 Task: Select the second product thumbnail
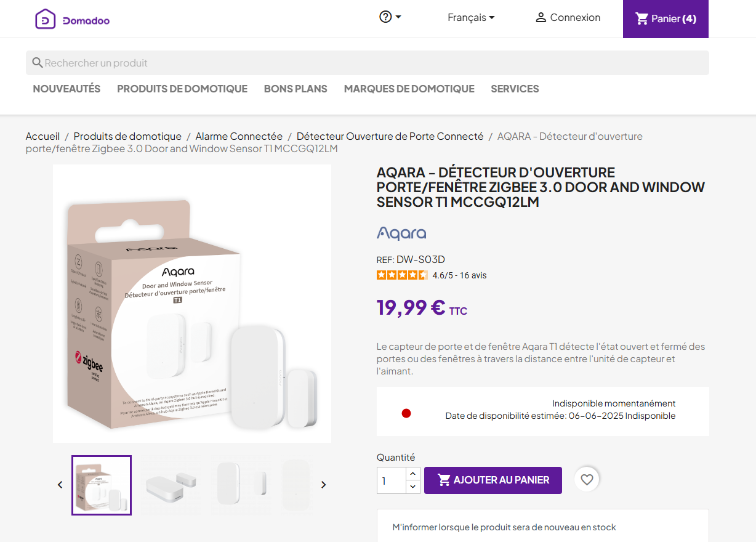[x=171, y=485]
